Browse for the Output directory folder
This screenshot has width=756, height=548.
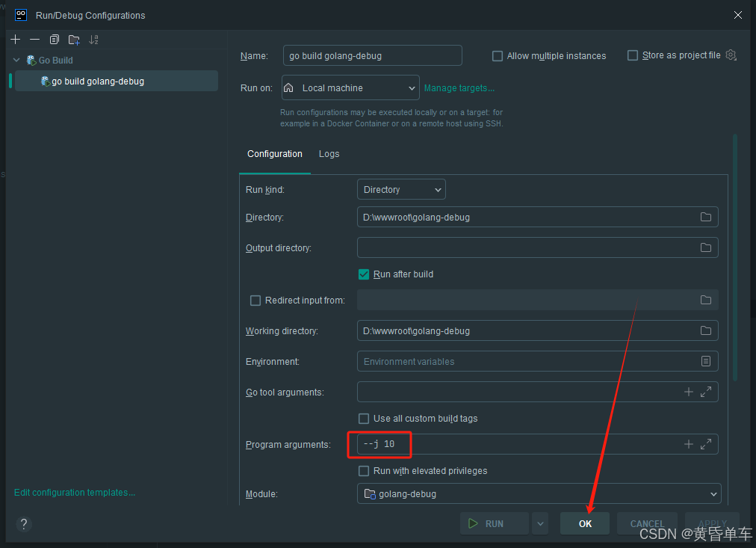coord(705,247)
